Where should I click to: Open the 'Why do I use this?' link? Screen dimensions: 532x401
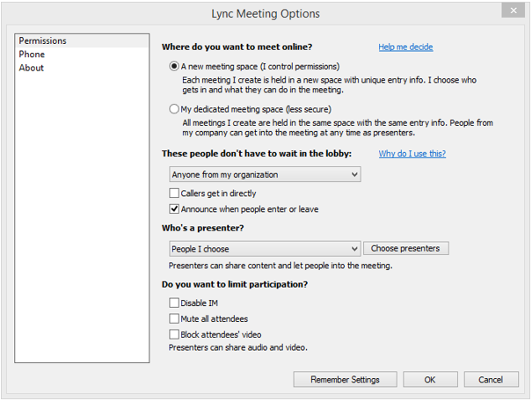click(x=412, y=153)
